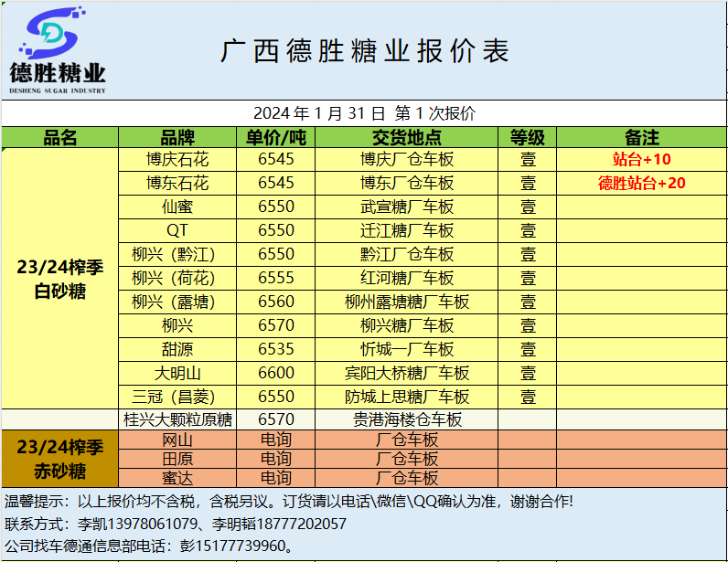Click the 贵港海楼仓车板 delivery cell

(x=407, y=419)
